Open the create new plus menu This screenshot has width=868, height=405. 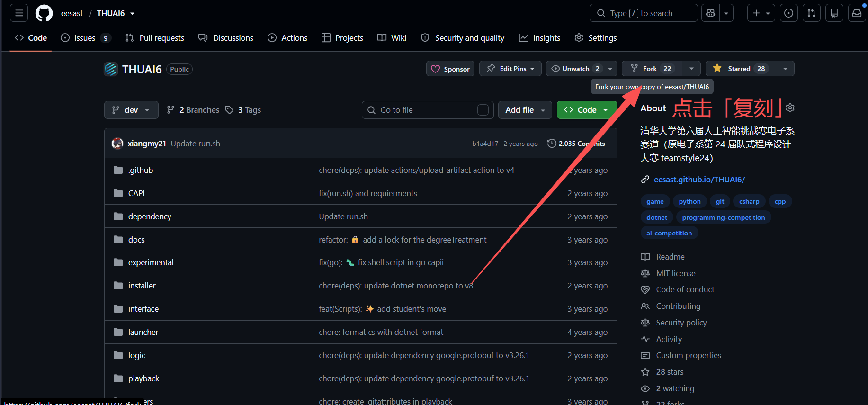(761, 13)
